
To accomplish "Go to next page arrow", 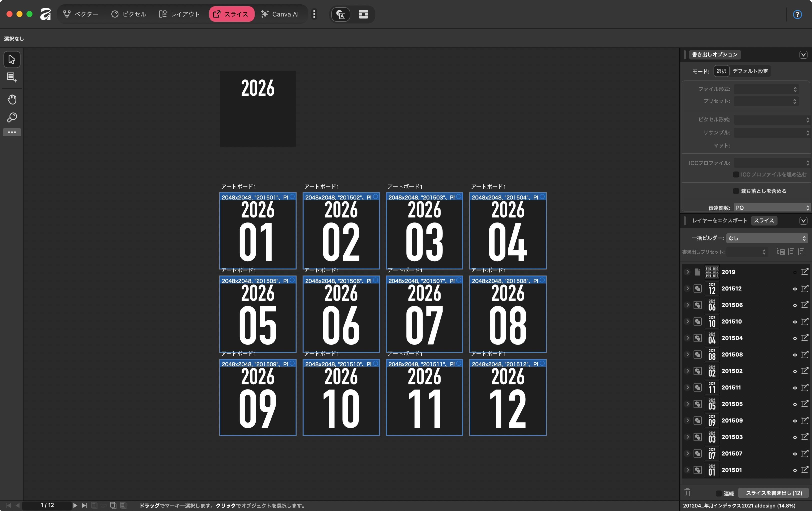I will click(x=75, y=505).
